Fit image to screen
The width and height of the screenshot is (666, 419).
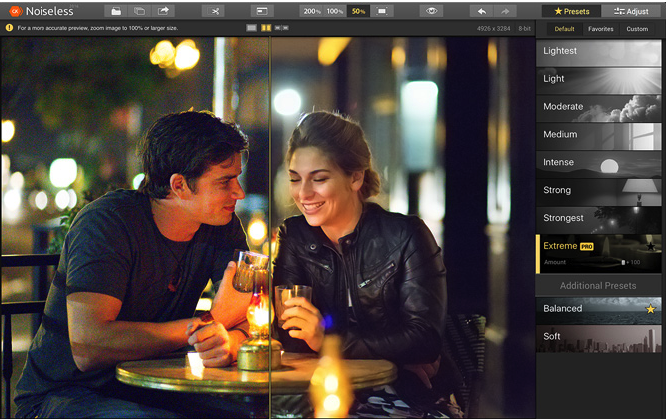pos(382,11)
